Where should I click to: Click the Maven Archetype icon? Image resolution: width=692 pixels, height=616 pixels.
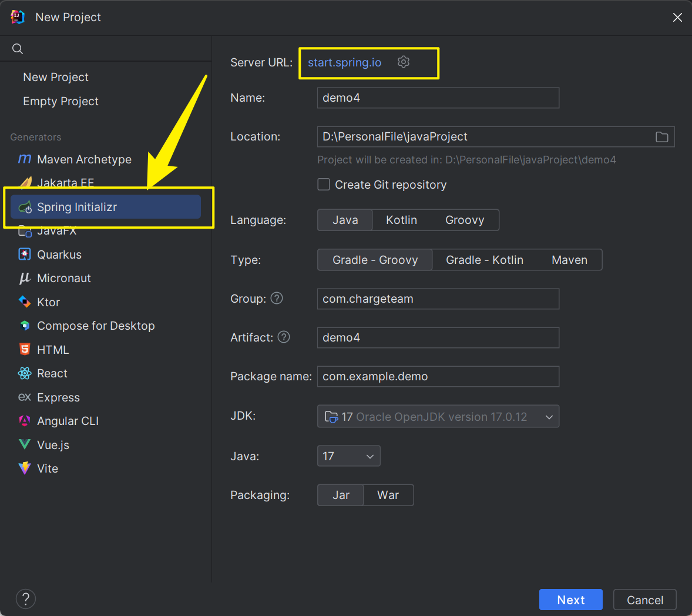click(25, 159)
